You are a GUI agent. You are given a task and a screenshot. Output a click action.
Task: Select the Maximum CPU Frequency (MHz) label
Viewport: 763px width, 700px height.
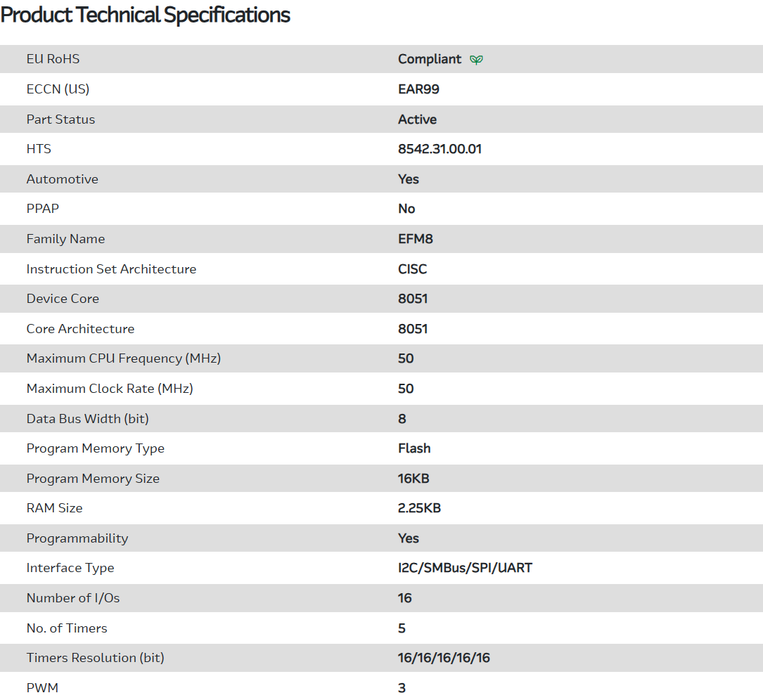[123, 358]
